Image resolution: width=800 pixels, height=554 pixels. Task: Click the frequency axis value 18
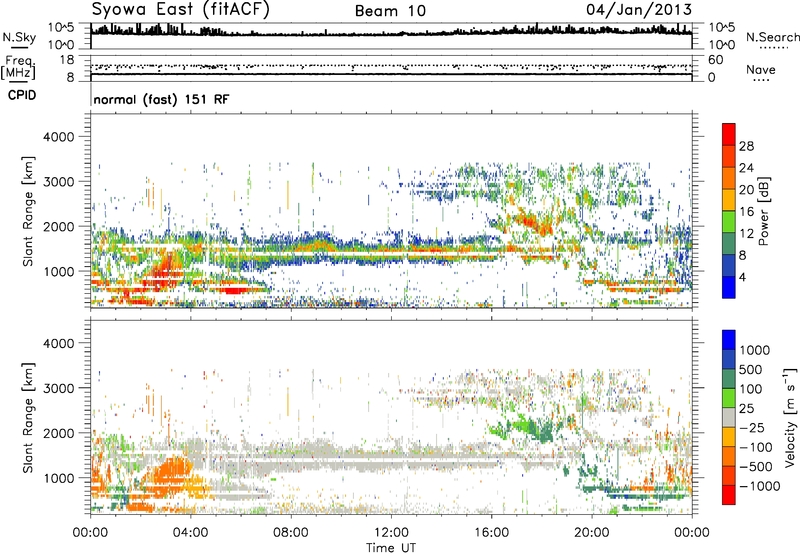point(67,60)
